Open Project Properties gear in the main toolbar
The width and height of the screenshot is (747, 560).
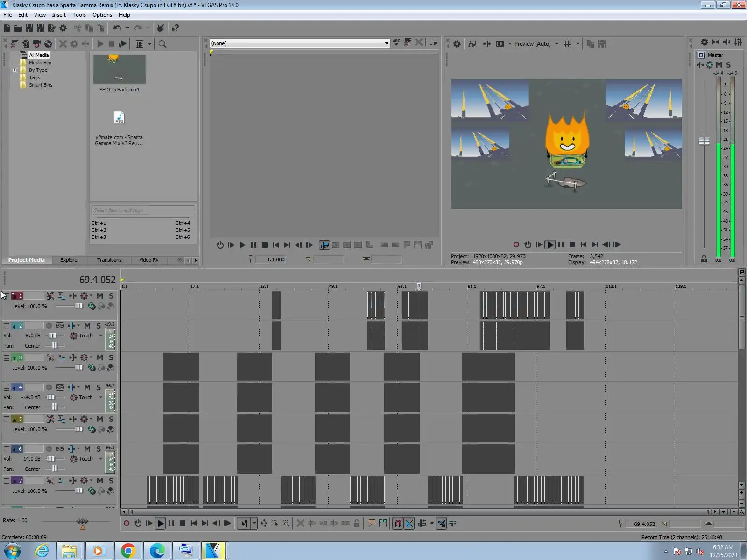[63, 28]
